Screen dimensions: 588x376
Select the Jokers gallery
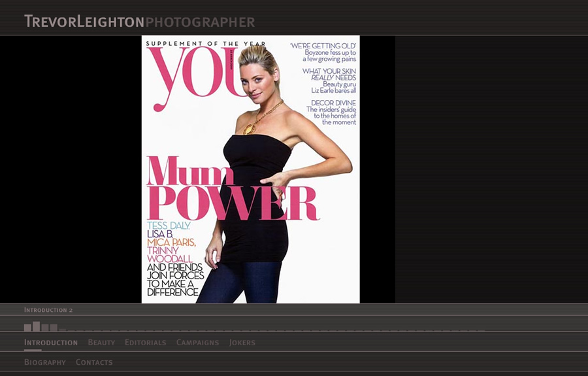coord(242,343)
